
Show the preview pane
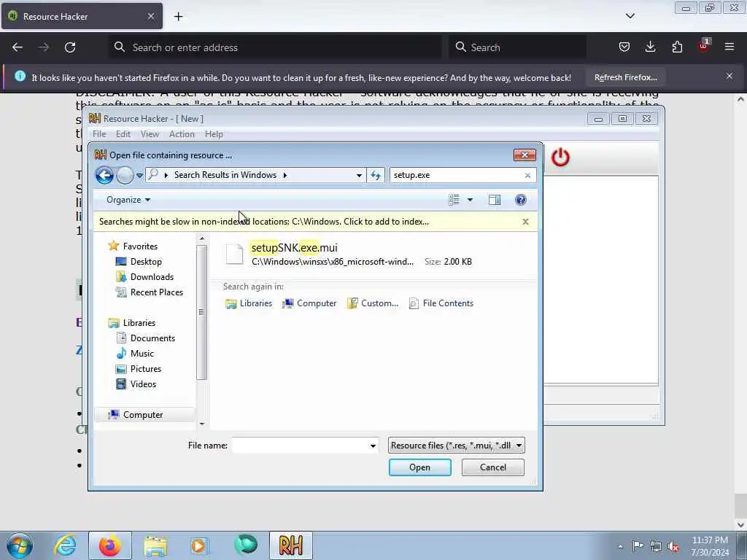click(x=495, y=200)
